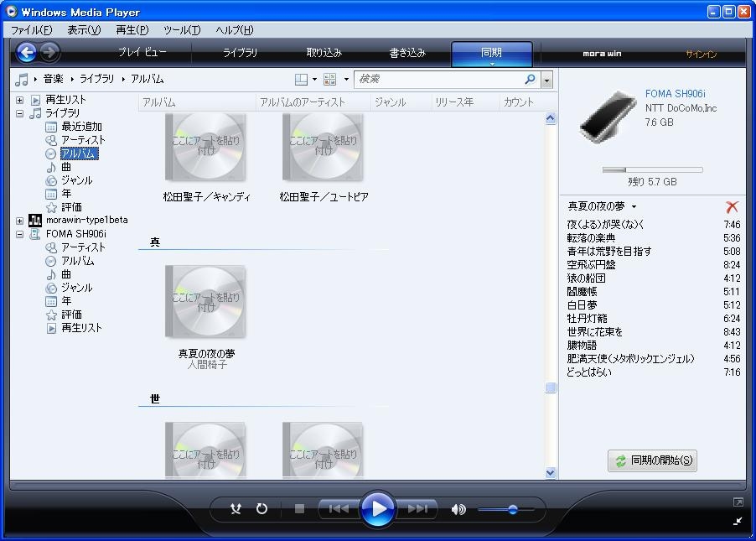Collapse the FOMA SH906i node

click(x=20, y=234)
